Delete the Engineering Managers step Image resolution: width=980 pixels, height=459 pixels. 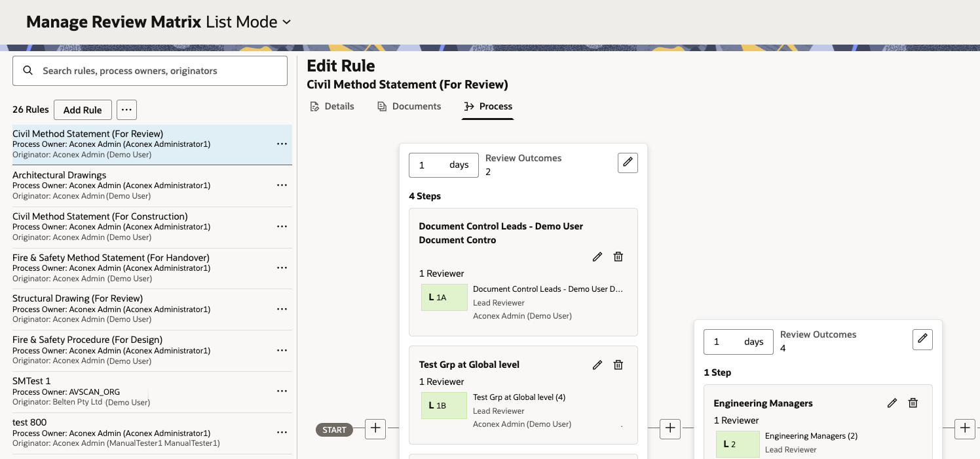(913, 403)
